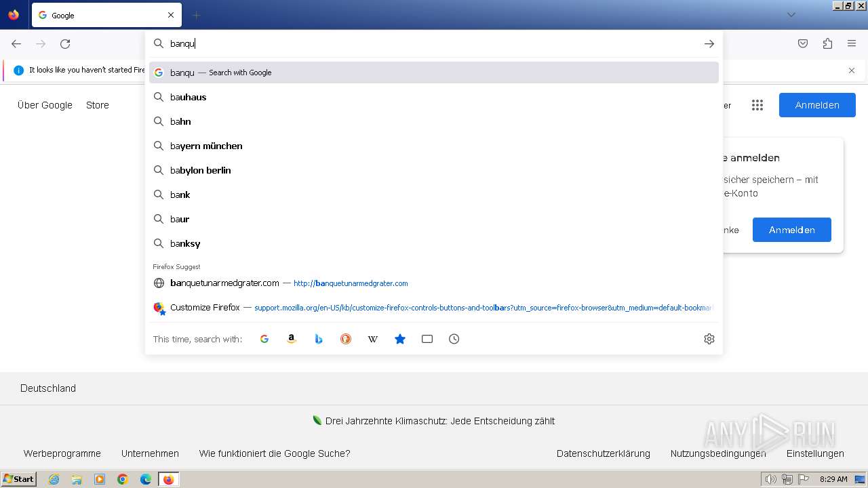Search bookmarks with star icon
The height and width of the screenshot is (488, 868).
click(x=400, y=339)
